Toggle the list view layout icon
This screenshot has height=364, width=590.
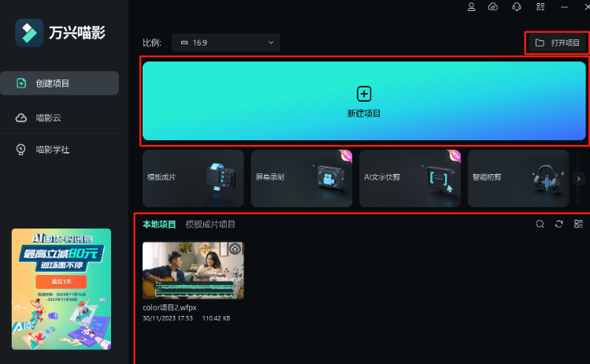[578, 224]
